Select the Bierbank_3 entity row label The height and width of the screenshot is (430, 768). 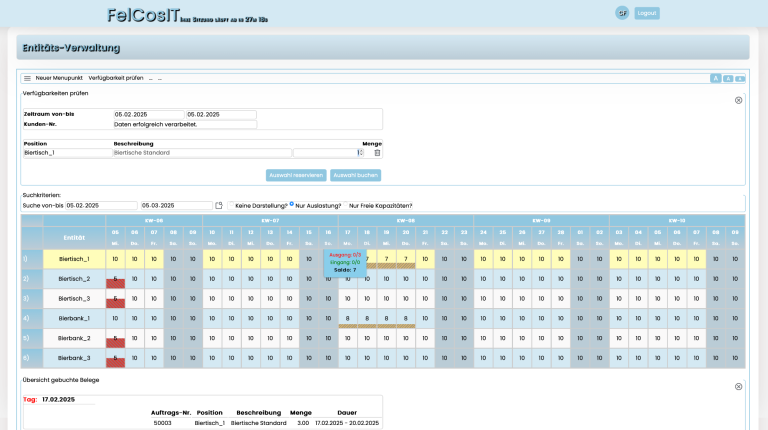tap(74, 358)
